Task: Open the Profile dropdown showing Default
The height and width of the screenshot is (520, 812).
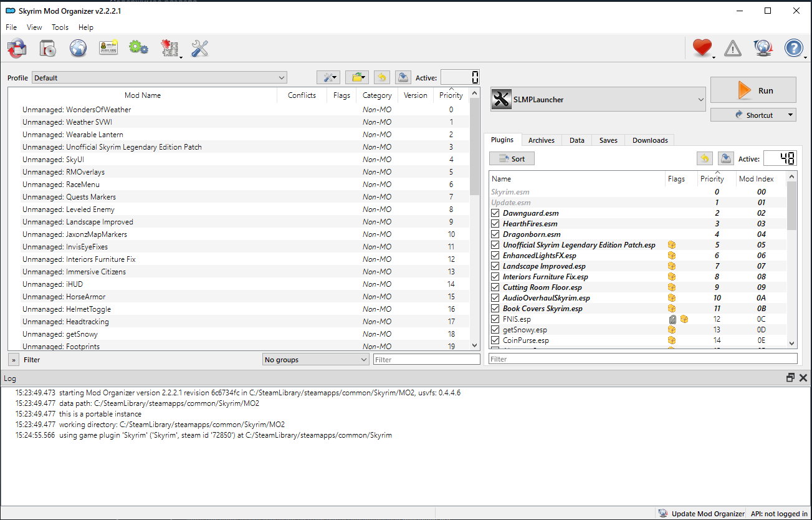Action: click(160, 78)
